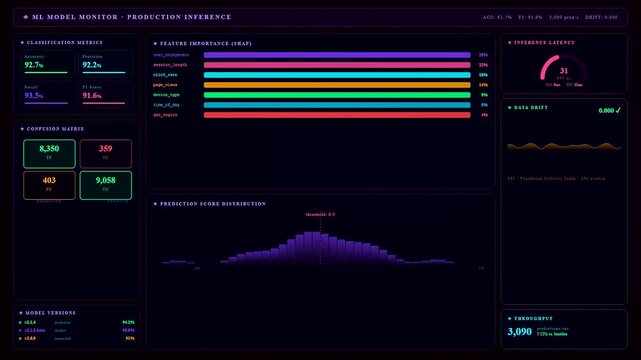The height and width of the screenshot is (360, 641).
Task: Select the v2.1.5-beta model version row
Action: (x=77, y=330)
